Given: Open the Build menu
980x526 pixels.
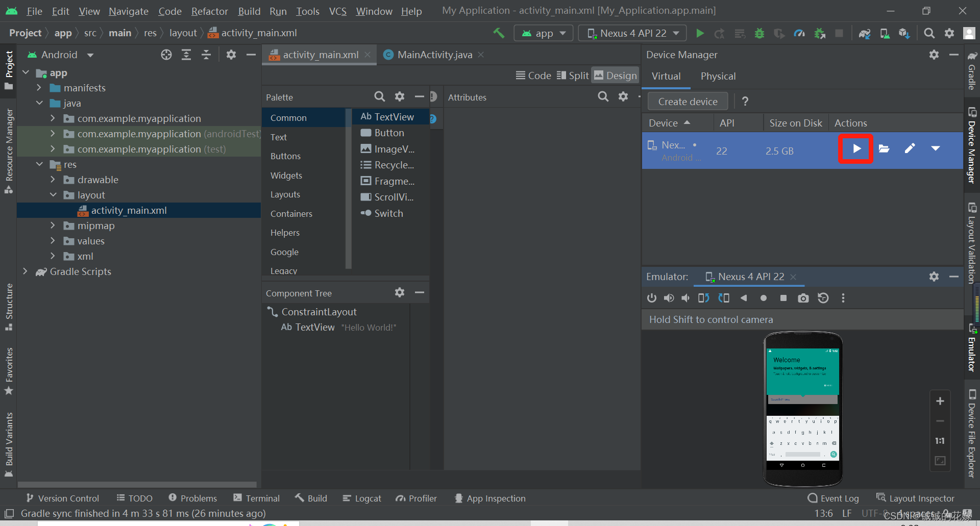Looking at the screenshot, I should (249, 11).
